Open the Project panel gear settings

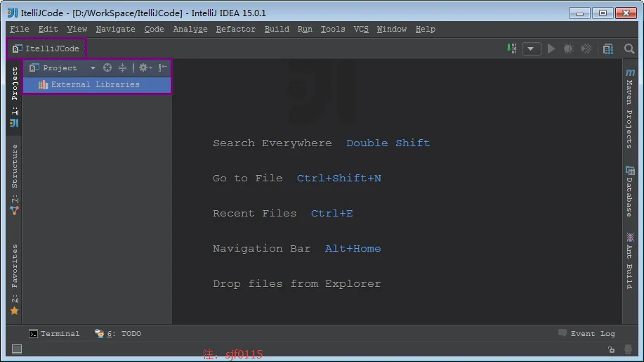(145, 67)
